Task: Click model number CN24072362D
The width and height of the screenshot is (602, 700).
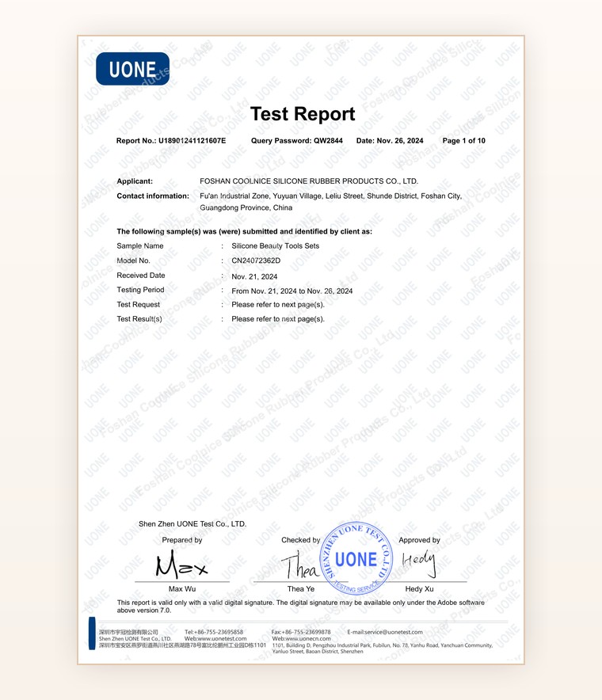Action: [256, 261]
